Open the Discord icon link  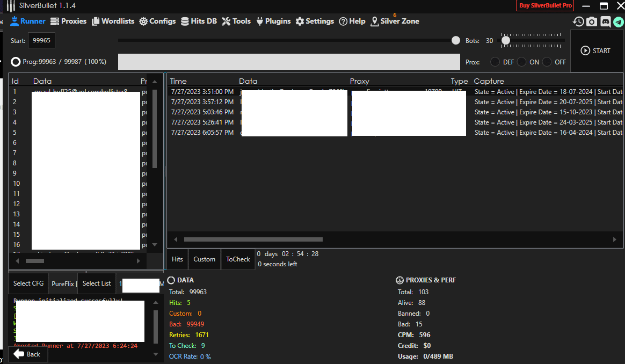pyautogui.click(x=605, y=21)
